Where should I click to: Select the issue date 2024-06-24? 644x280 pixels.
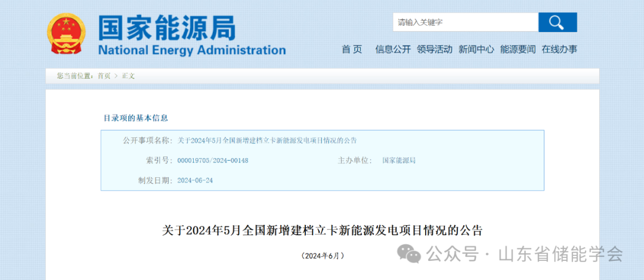[x=195, y=180]
